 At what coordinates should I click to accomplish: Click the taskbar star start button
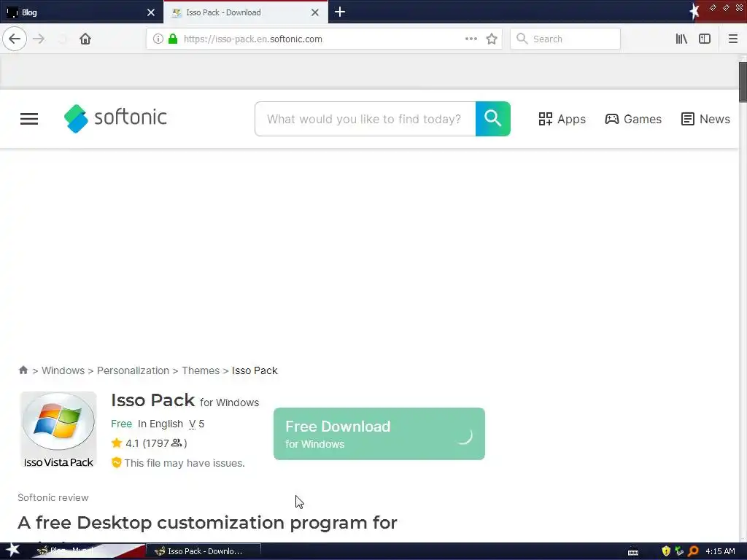pos(12,551)
